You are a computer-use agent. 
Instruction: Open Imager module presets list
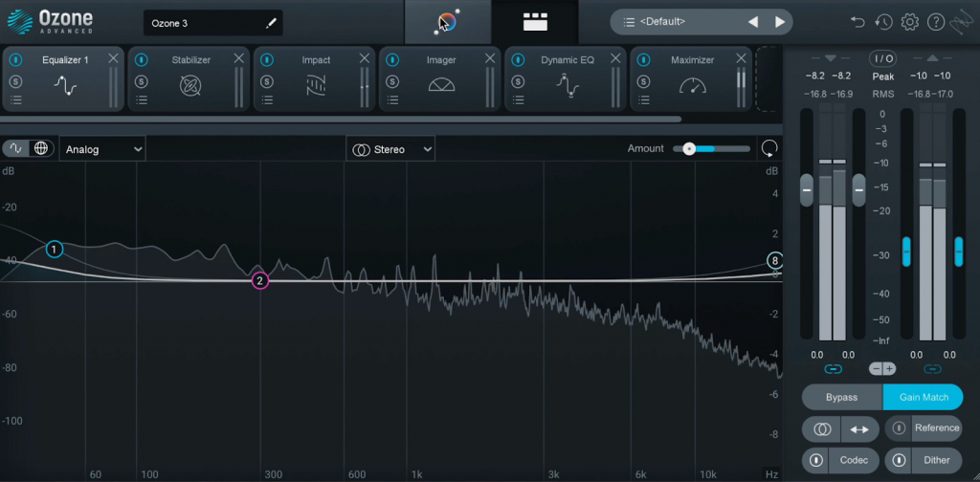pos(392,99)
